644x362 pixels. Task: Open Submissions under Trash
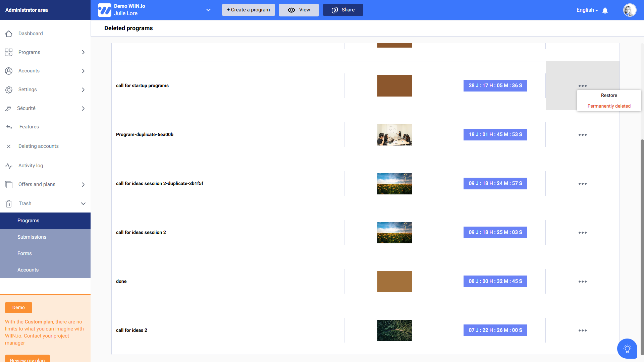(32, 237)
